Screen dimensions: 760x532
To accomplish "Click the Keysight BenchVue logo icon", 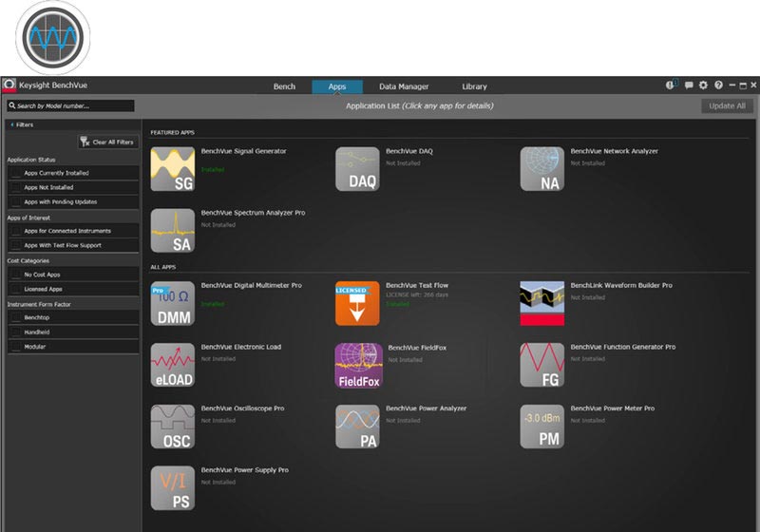I will pyautogui.click(x=9, y=85).
